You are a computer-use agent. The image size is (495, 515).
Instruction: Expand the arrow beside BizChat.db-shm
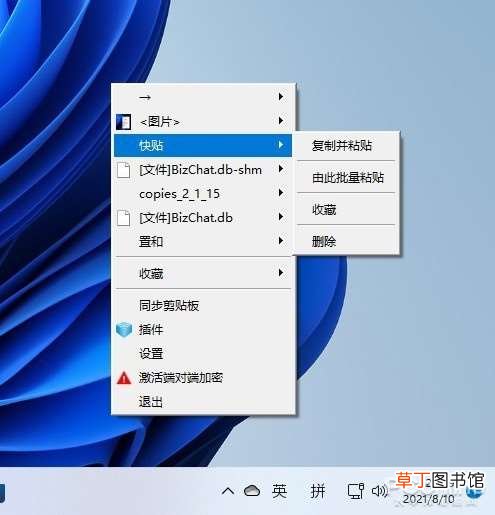(281, 169)
